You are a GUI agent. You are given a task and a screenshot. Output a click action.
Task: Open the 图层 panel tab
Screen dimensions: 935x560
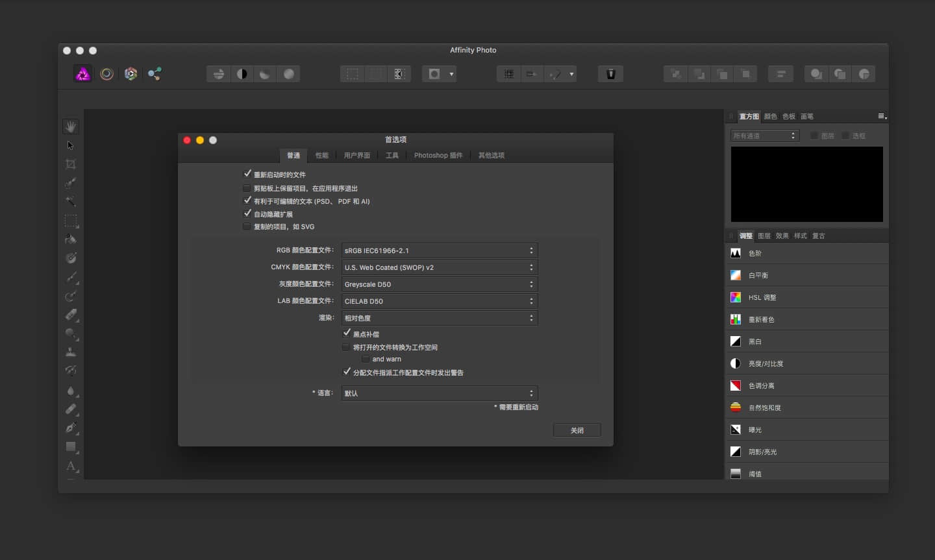point(764,236)
